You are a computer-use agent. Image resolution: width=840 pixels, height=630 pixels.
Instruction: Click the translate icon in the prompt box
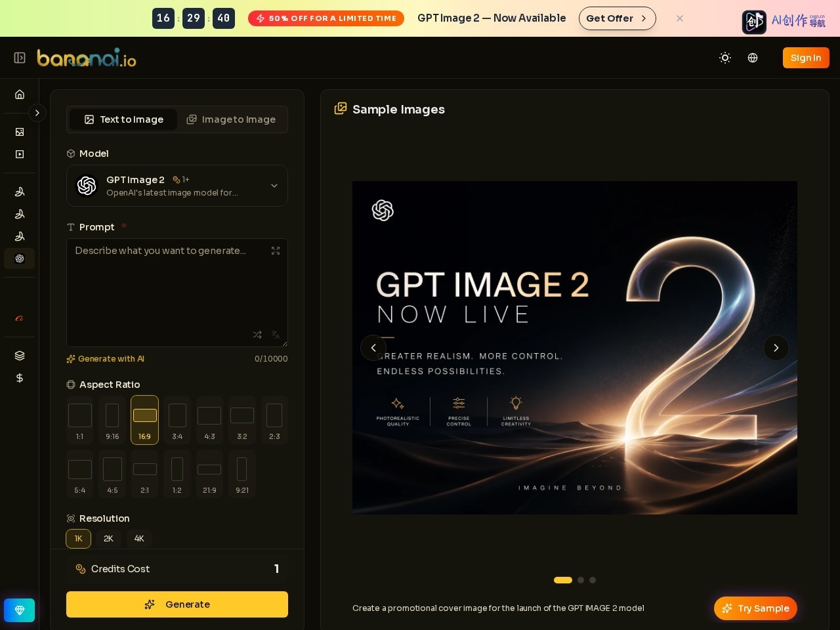click(x=276, y=335)
